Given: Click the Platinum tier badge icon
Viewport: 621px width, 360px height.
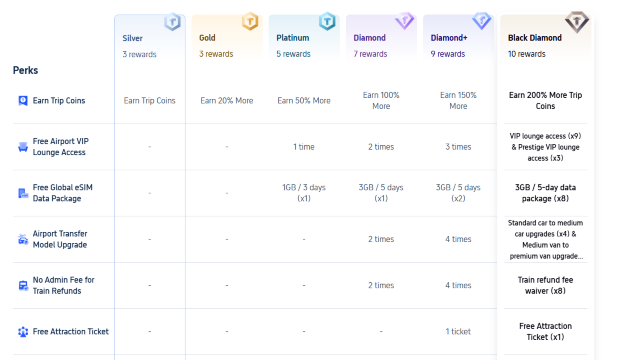Looking at the screenshot, I should 327,21.
